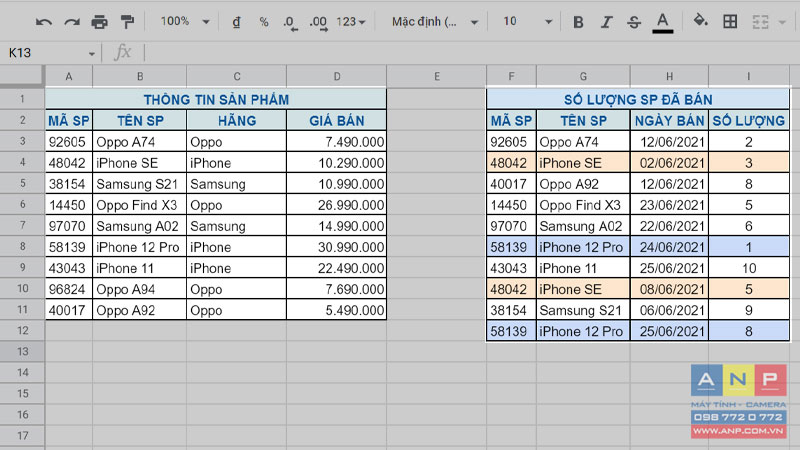
Task: Click the THÔNG TIN SẢN PHẨM title cell
Action: click(216, 99)
